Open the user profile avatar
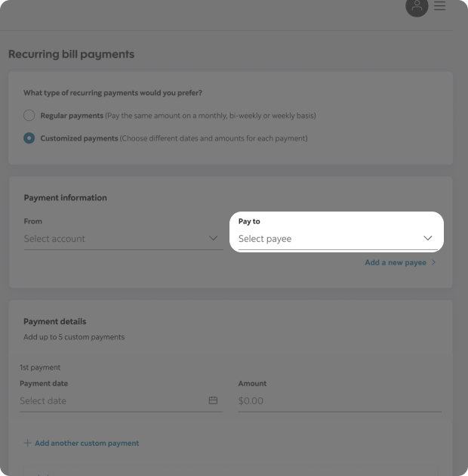This screenshot has height=476, width=468. [417, 6]
